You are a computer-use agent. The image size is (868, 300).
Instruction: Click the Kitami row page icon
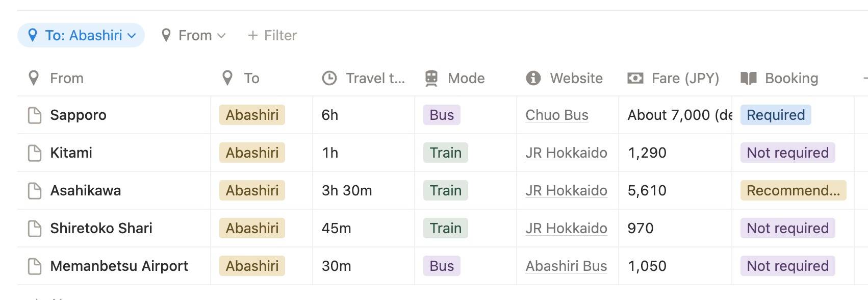(x=35, y=153)
